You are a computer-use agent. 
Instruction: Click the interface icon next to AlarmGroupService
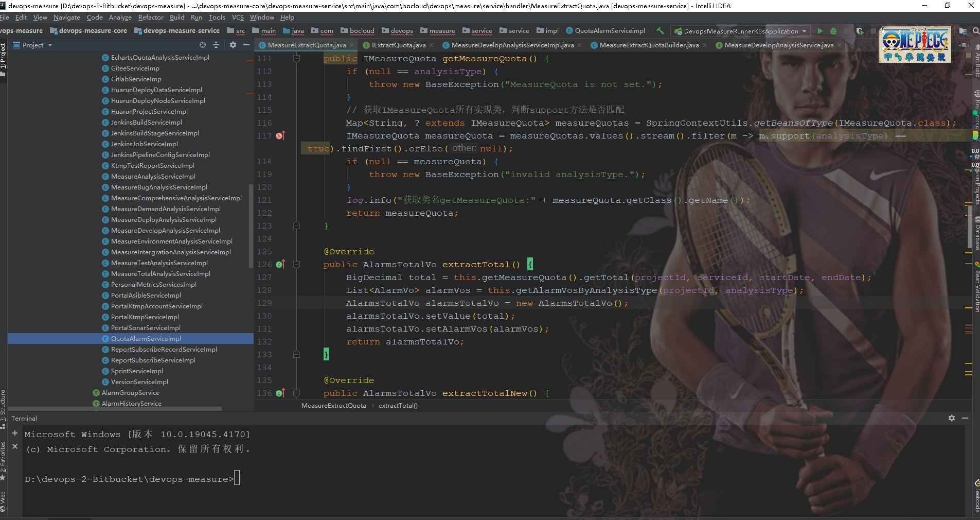tap(96, 393)
